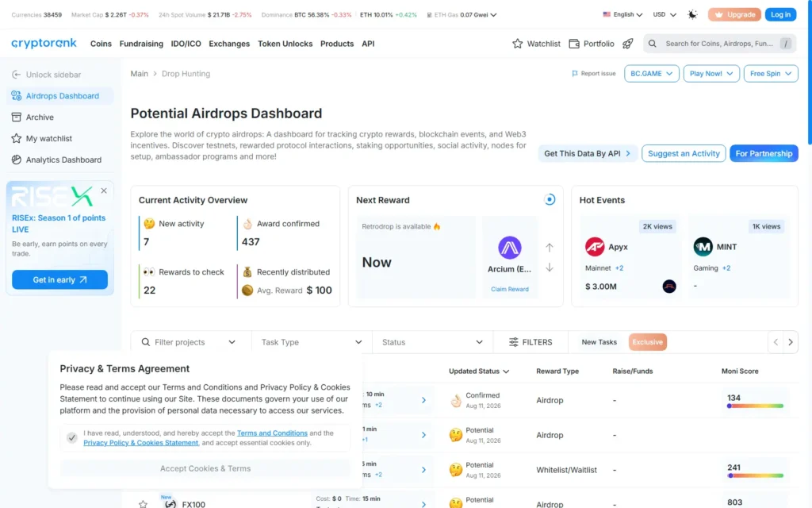
Task: Open the IDO/ICO menu
Action: [186, 44]
